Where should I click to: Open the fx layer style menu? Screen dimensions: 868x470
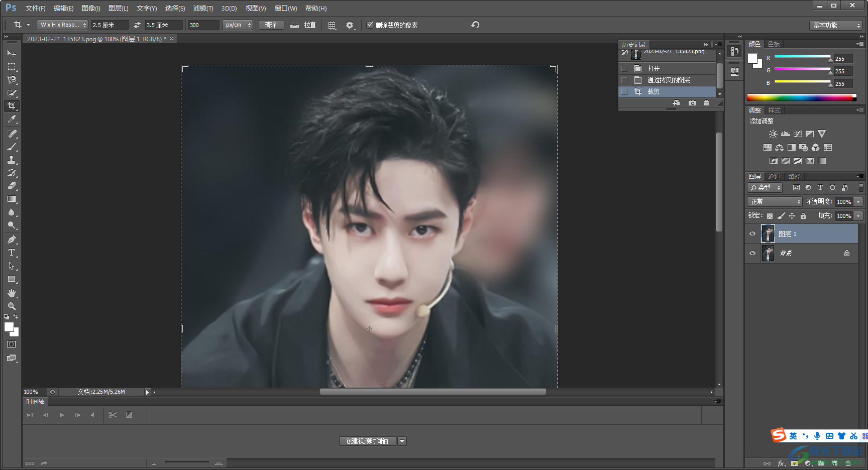click(781, 463)
